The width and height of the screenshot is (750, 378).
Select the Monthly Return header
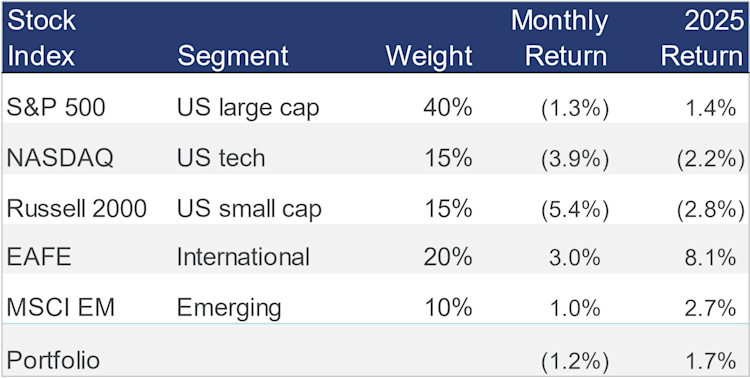(560, 38)
